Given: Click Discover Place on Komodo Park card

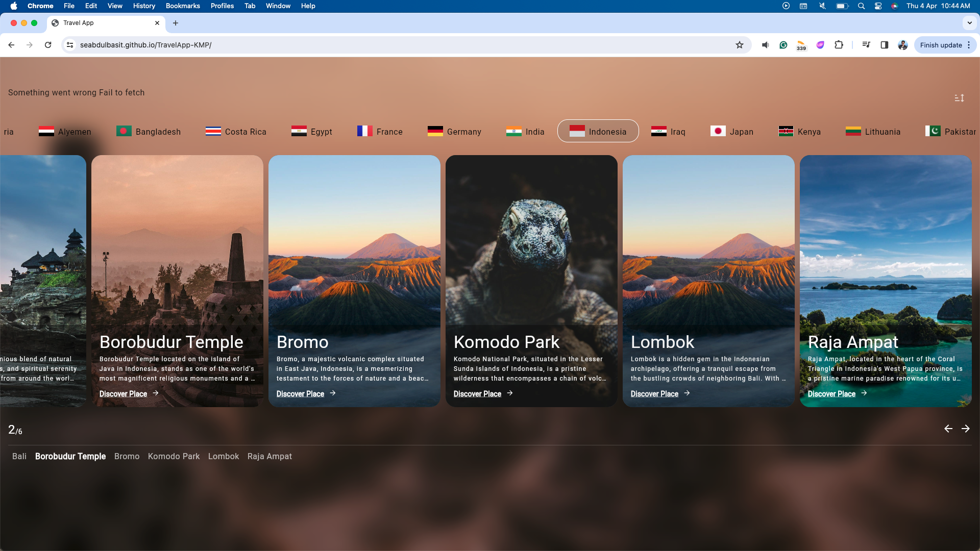Looking at the screenshot, I should (x=483, y=394).
